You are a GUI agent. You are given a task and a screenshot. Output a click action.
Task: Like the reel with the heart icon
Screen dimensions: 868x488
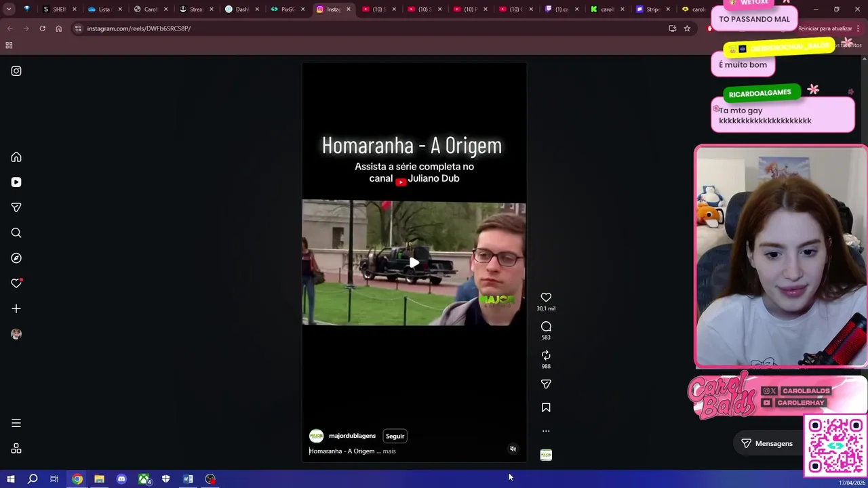(x=546, y=298)
